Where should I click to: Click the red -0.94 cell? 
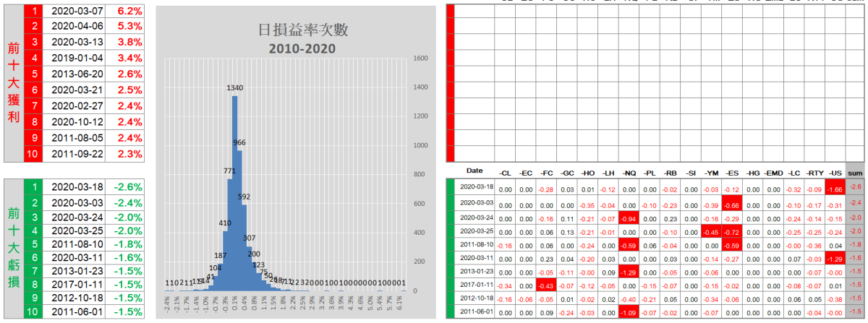click(629, 218)
